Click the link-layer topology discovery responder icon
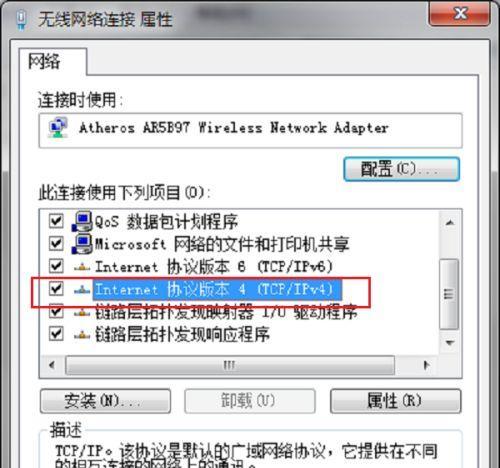 tap(82, 334)
